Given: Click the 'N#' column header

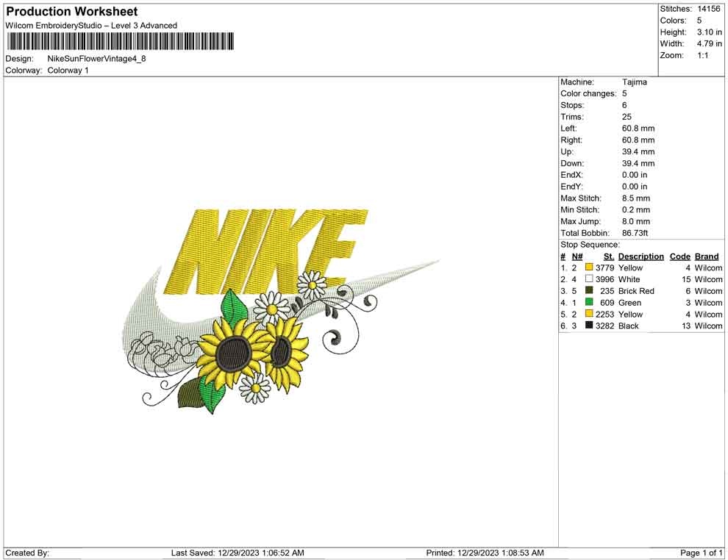Looking at the screenshot, I should (x=577, y=256).
